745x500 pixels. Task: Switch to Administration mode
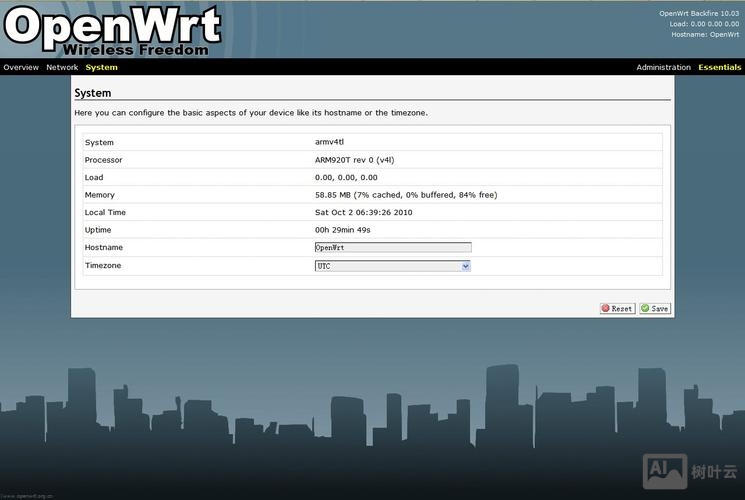(x=663, y=67)
